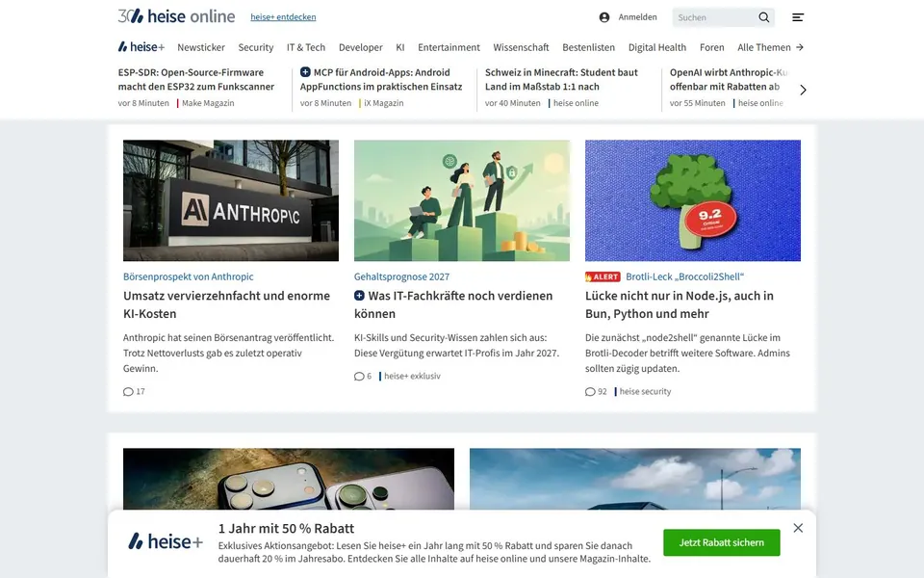This screenshot has height=578, width=924.
Task: Open Alle Themen overview
Action: click(763, 47)
